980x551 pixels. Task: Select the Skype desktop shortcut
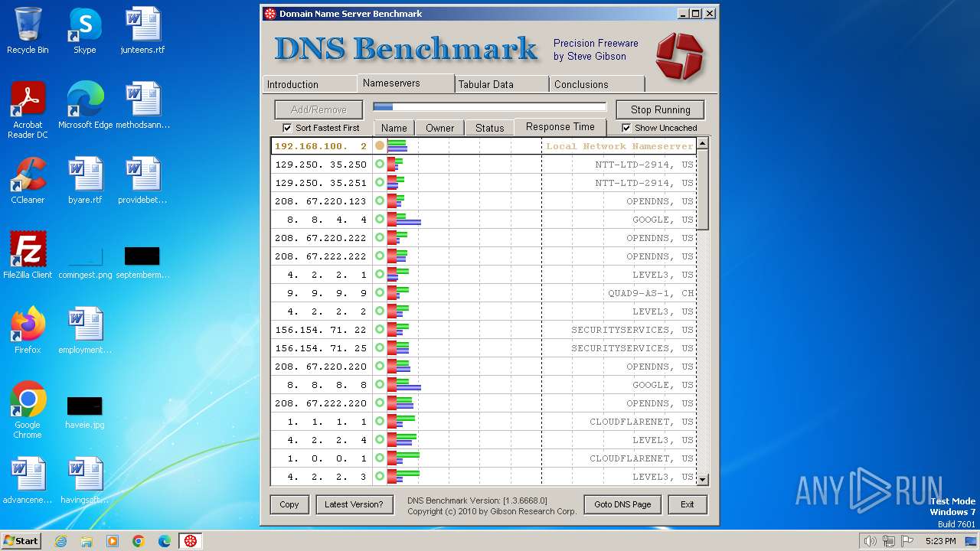click(85, 31)
